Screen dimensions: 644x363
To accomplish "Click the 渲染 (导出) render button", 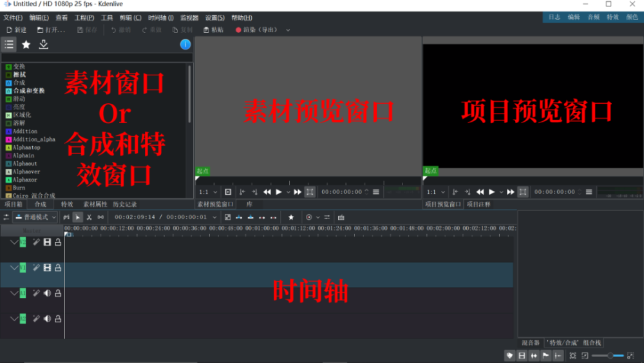I will 257,30.
